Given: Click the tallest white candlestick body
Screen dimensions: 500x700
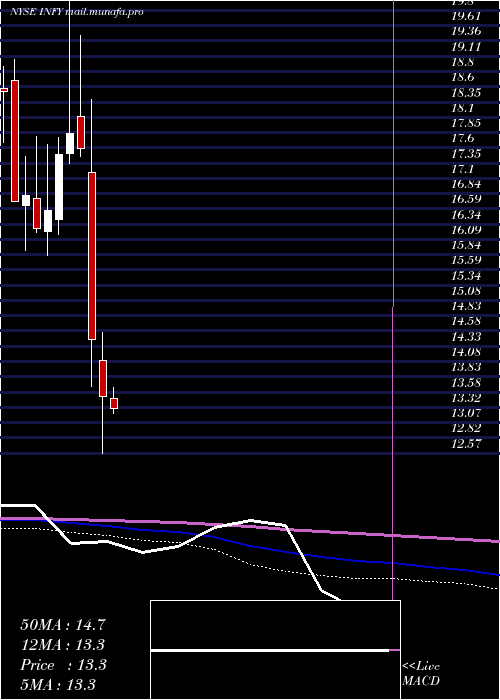Looking at the screenshot, I should click(x=59, y=187).
